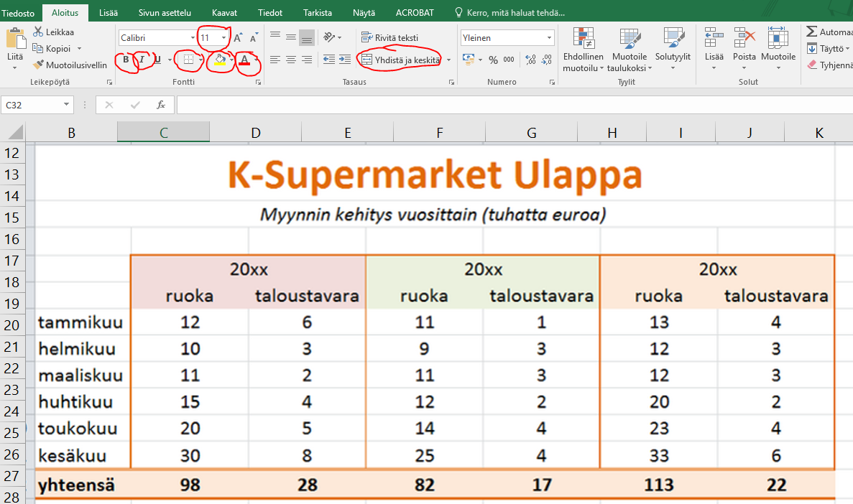Apply the red font color A
Image resolution: width=853 pixels, height=504 pixels.
point(244,60)
